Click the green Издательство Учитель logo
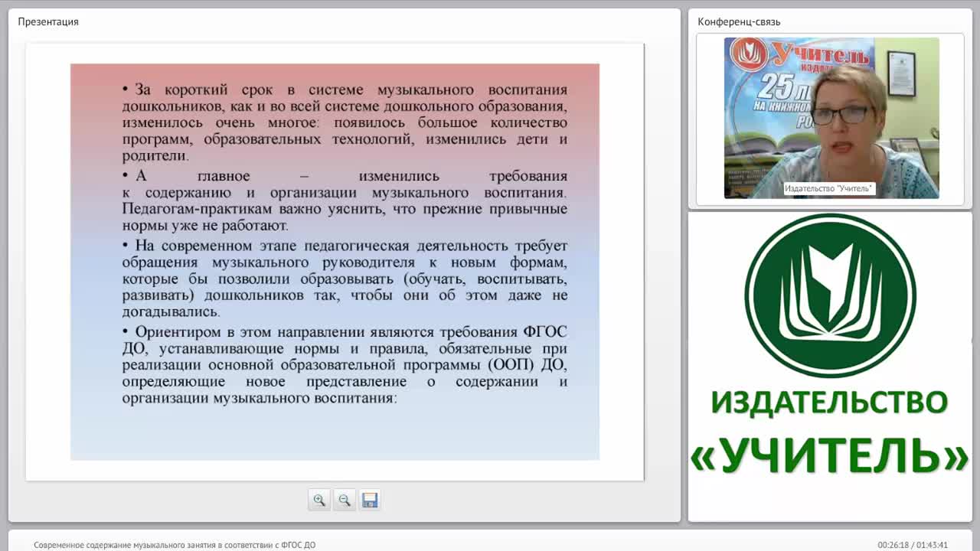The height and width of the screenshot is (551, 980). tap(830, 295)
